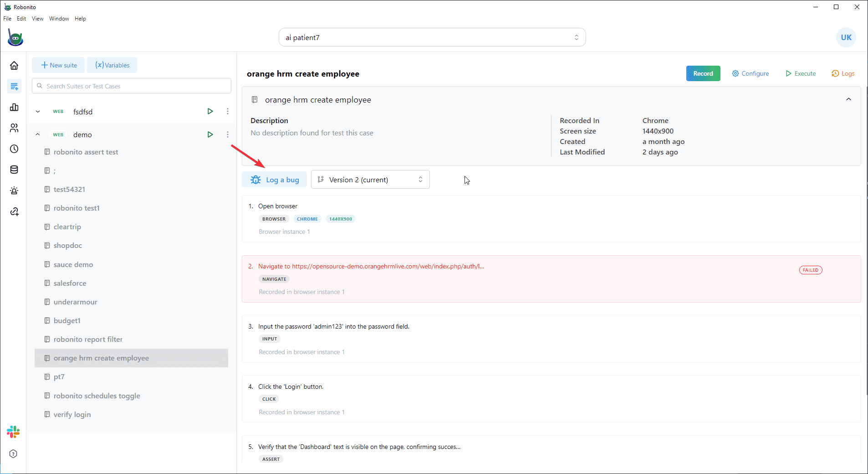The width and height of the screenshot is (868, 474).
Task: Select the verify login test case
Action: coord(131,414)
